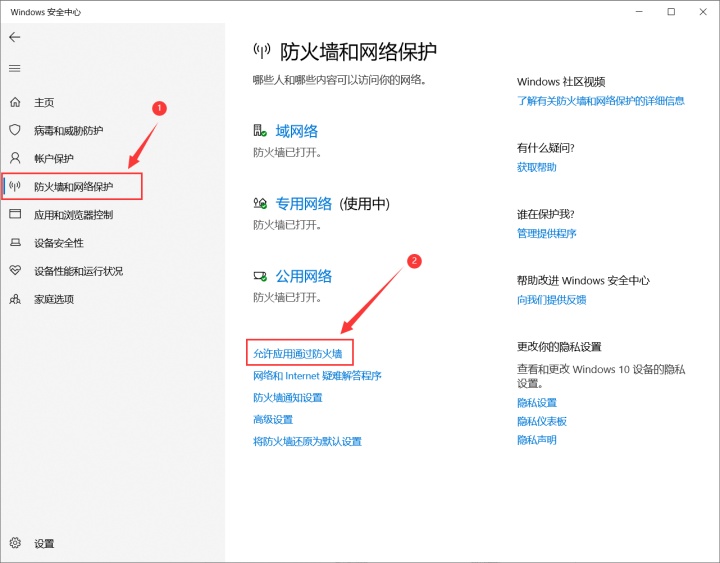This screenshot has height=563, width=720.
Task: Click the 谁在保护我? heading
Action: pos(546,214)
